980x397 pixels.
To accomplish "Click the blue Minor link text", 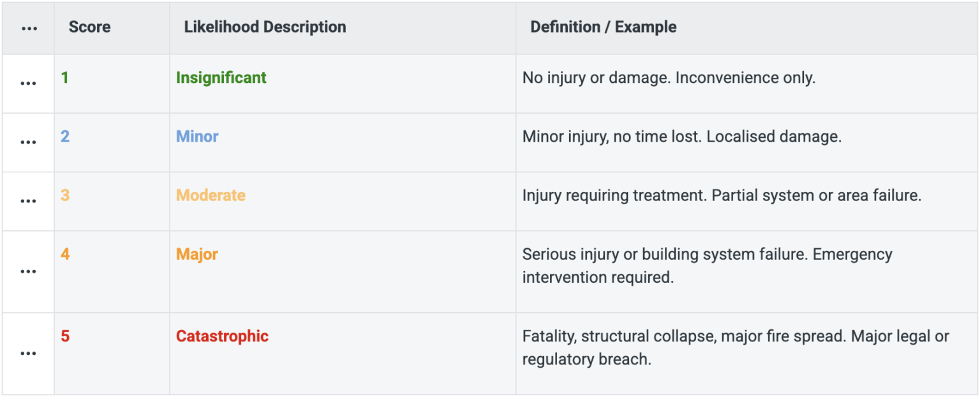I will coord(197,136).
